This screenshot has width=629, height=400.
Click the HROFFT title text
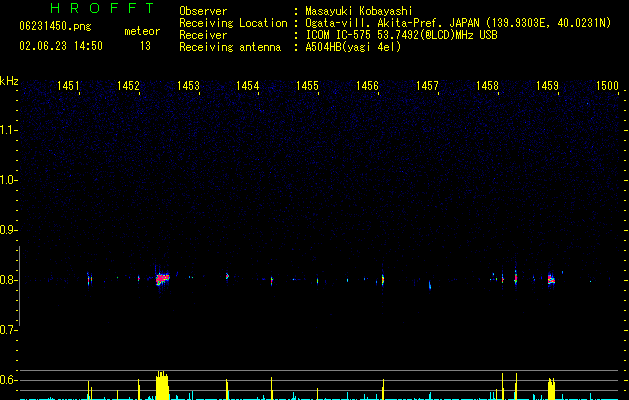pyautogui.click(x=102, y=8)
